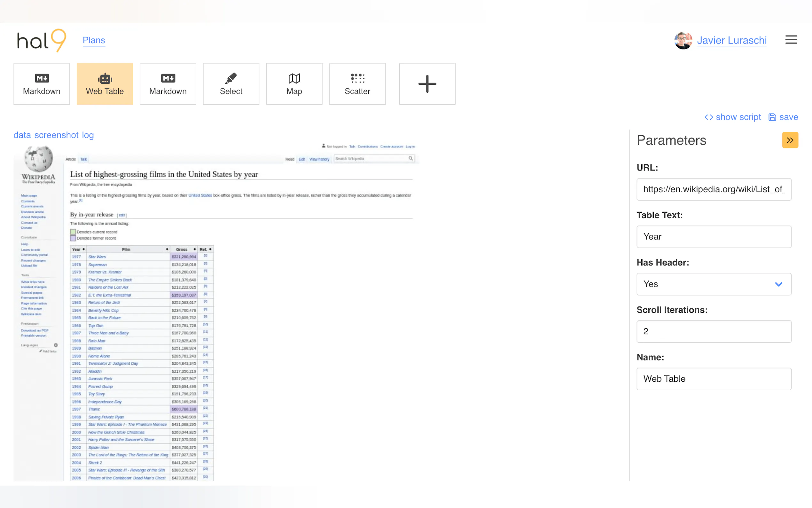Open the Map step
812x508 pixels.
pyautogui.click(x=294, y=84)
